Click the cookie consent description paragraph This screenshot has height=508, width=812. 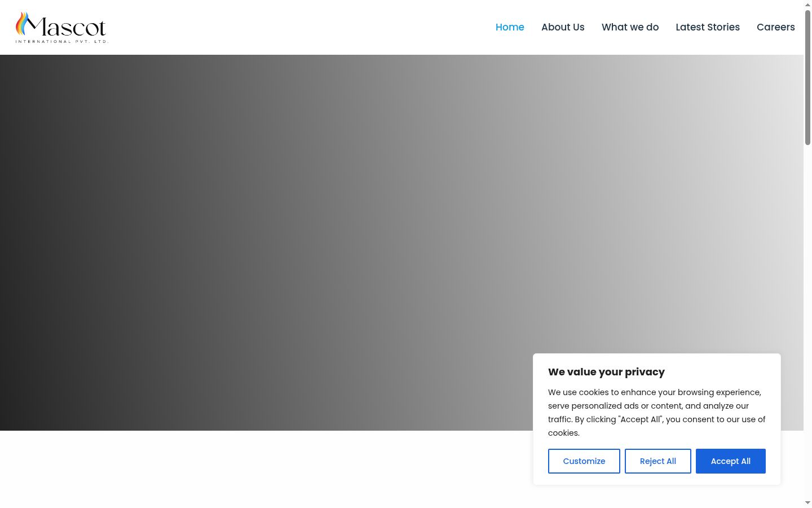(x=657, y=413)
